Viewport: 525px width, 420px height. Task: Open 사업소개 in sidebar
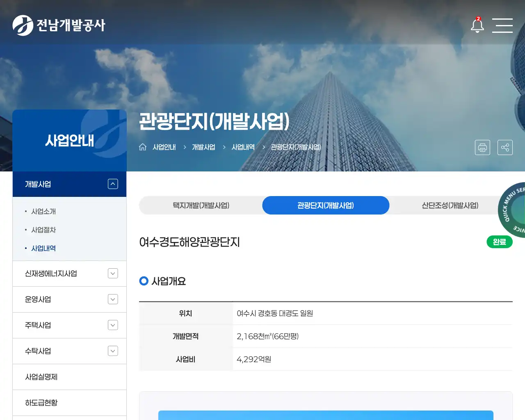(x=43, y=212)
